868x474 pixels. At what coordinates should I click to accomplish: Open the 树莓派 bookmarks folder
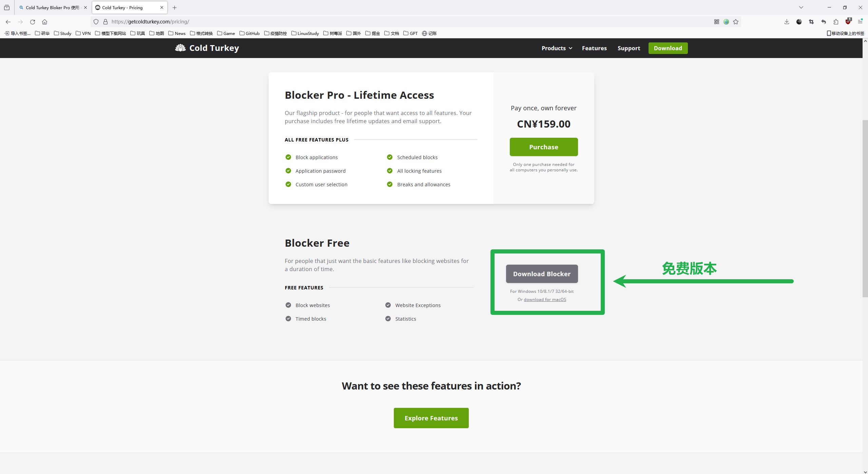(333, 33)
